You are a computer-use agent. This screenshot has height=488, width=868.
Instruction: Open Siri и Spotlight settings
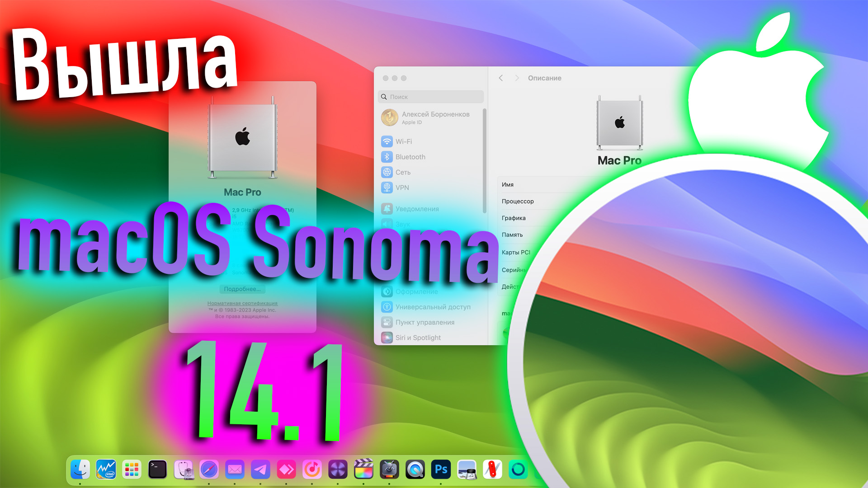click(418, 338)
